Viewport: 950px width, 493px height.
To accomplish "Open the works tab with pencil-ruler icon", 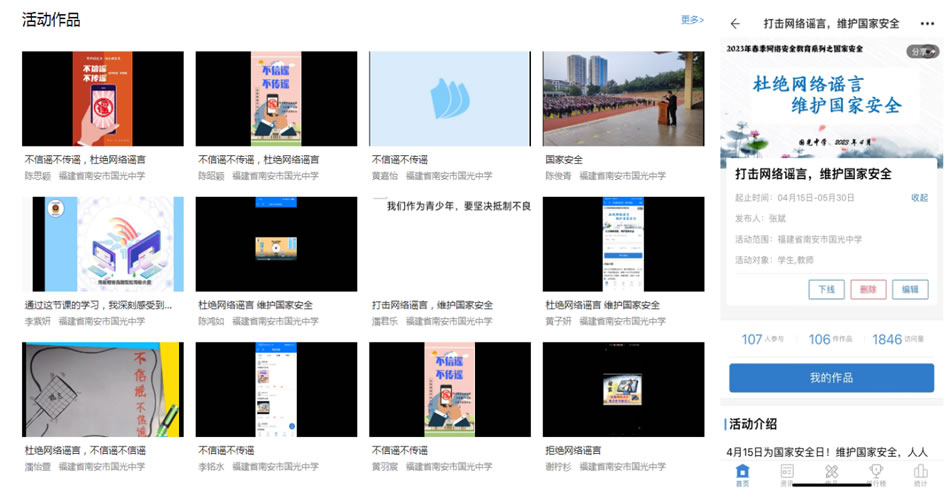I will [x=831, y=475].
